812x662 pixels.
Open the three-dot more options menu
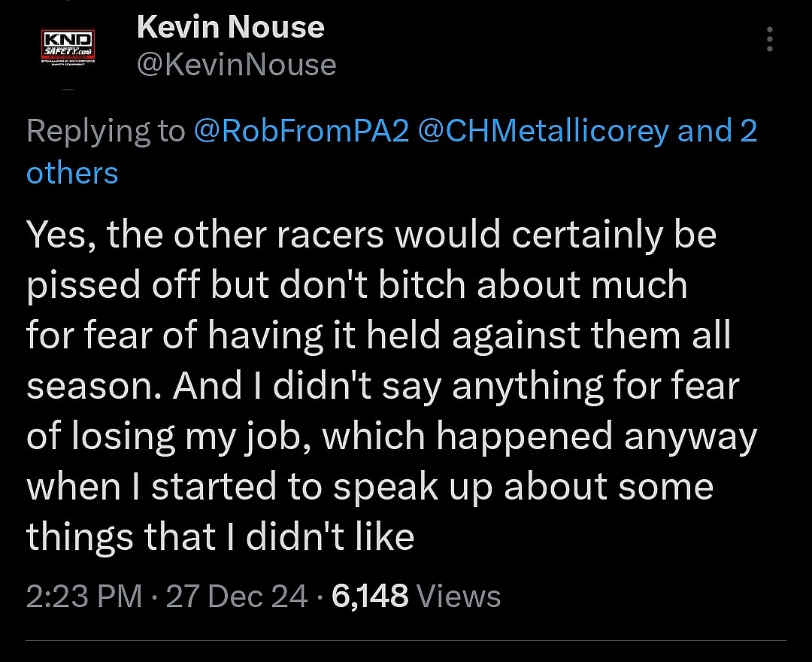[x=769, y=39]
